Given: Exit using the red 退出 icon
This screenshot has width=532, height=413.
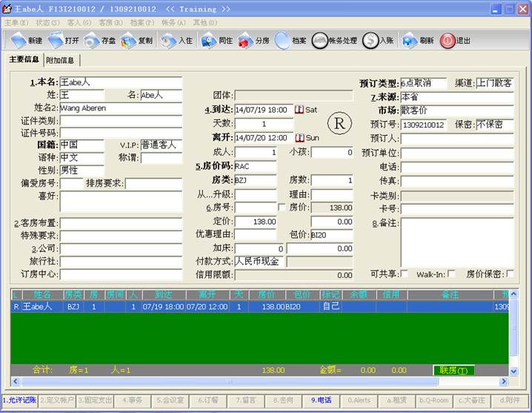Looking at the screenshot, I should (x=448, y=41).
